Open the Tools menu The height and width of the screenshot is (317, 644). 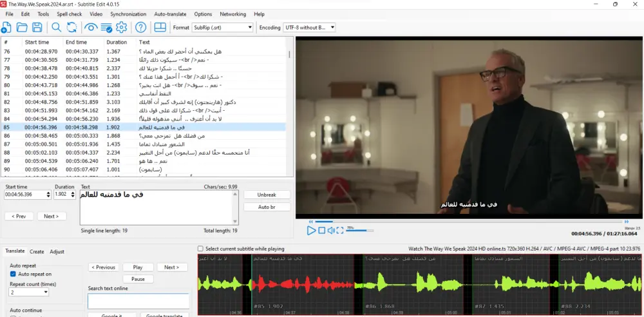(43, 14)
